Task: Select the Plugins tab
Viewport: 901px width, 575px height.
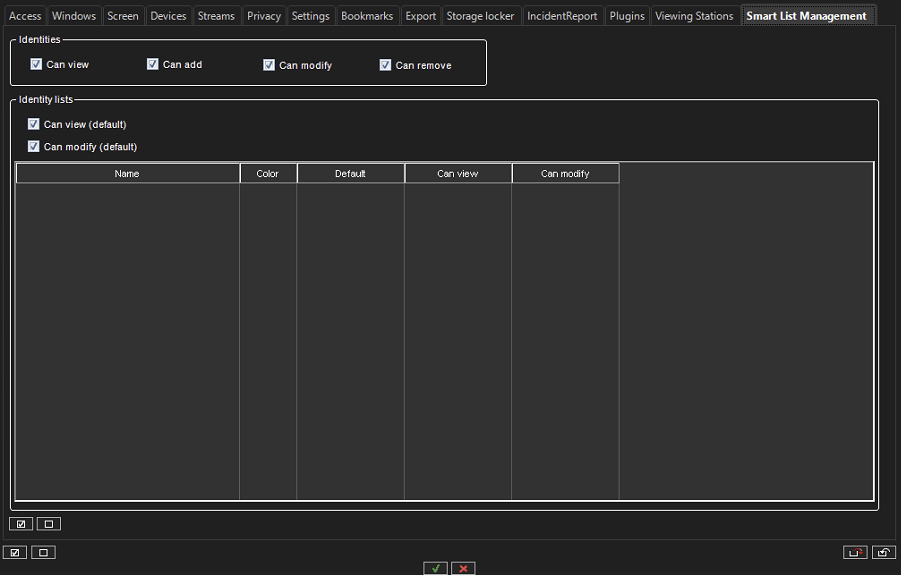Action: tap(627, 16)
